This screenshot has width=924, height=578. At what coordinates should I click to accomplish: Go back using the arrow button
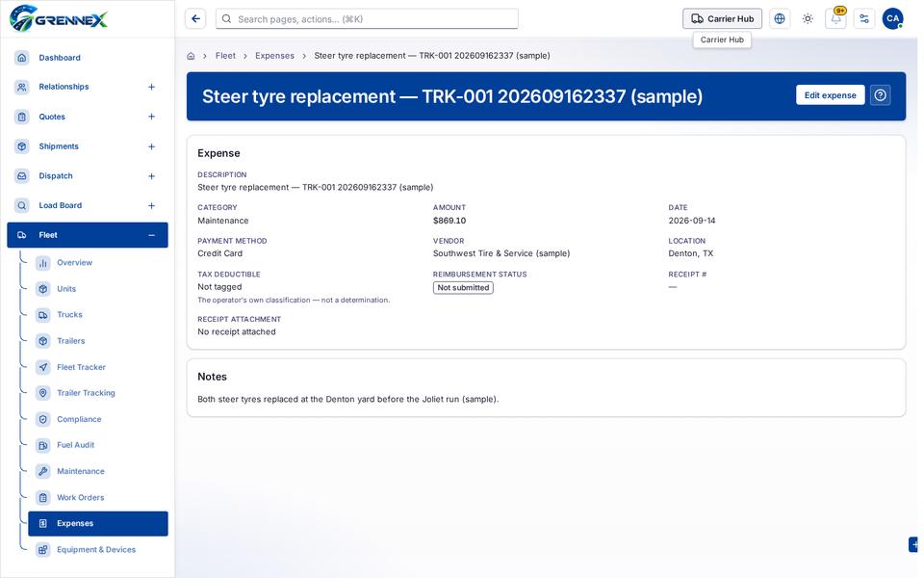[x=195, y=19]
